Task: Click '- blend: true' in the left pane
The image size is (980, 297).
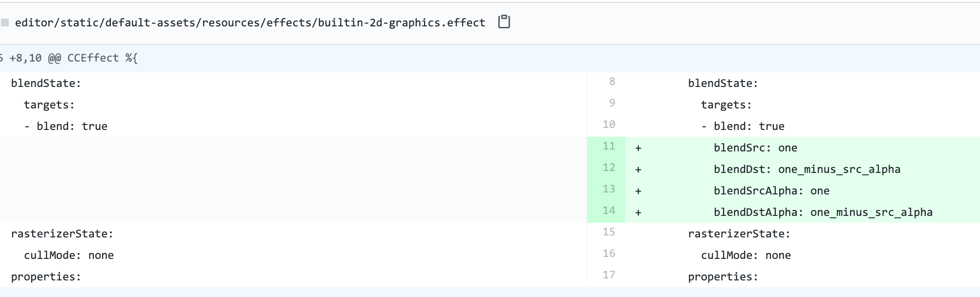Action: tap(66, 127)
